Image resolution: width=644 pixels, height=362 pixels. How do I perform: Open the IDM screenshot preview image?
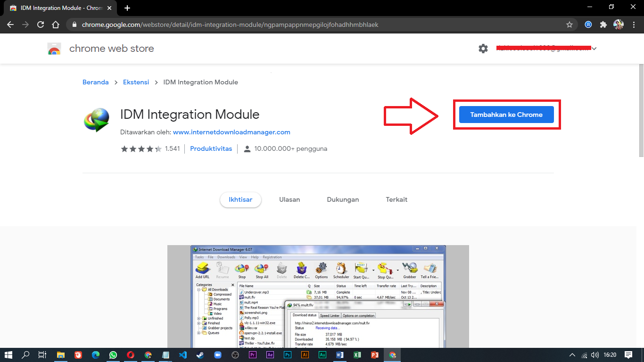pyautogui.click(x=318, y=296)
